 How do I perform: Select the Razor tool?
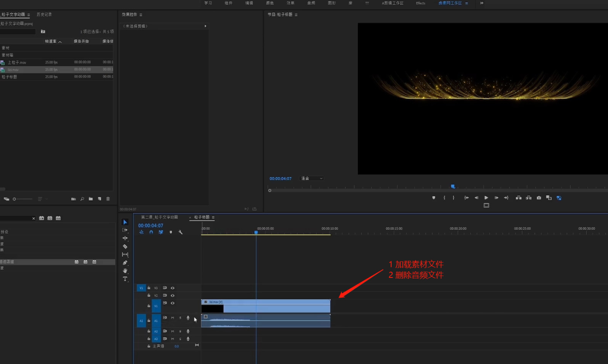coord(125,246)
